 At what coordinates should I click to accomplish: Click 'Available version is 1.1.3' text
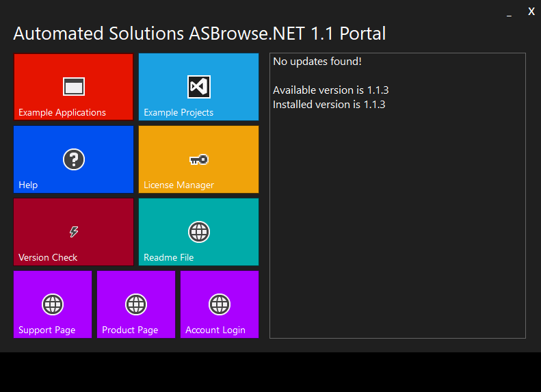click(330, 90)
